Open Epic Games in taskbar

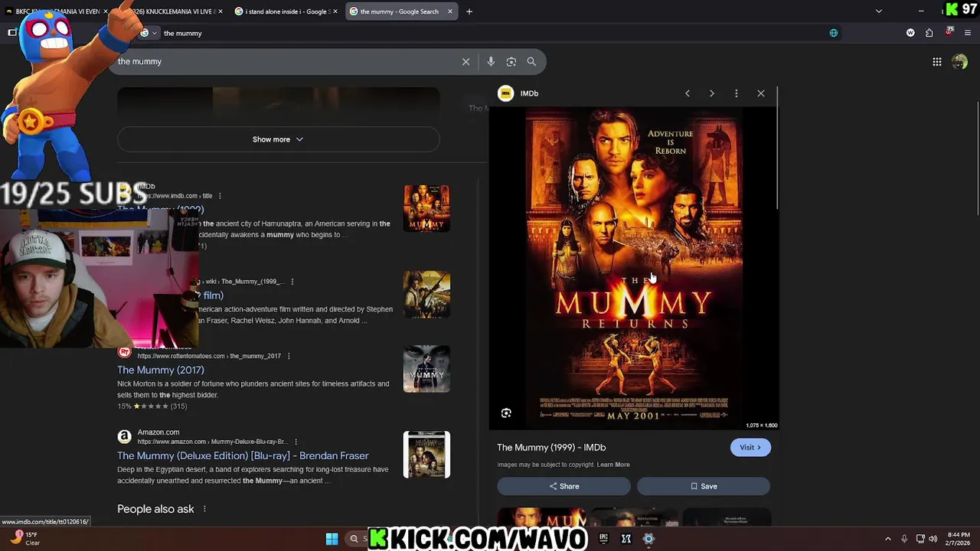click(x=603, y=539)
